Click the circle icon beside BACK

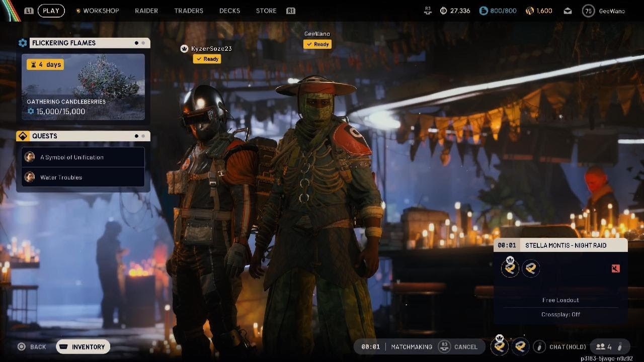tap(22, 347)
